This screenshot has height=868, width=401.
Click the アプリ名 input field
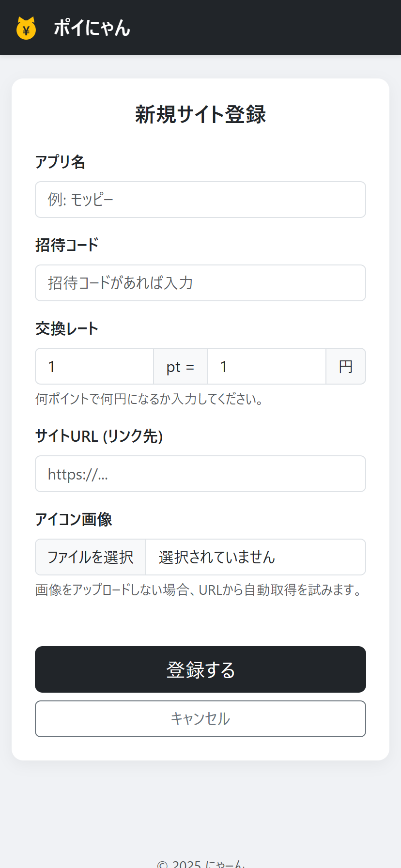[200, 200]
